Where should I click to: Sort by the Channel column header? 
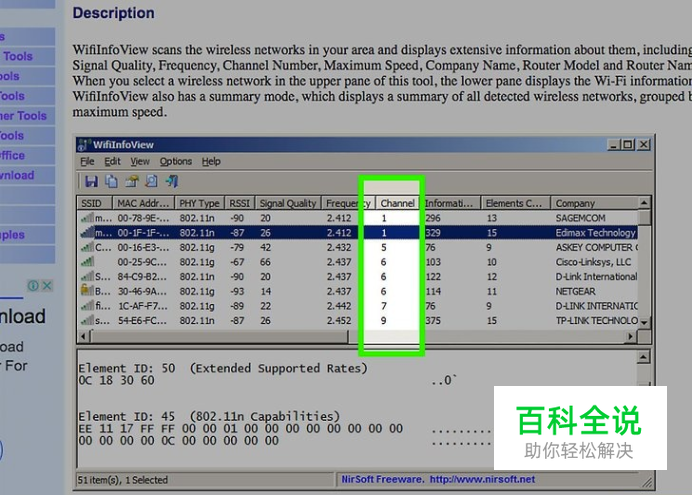(397, 203)
